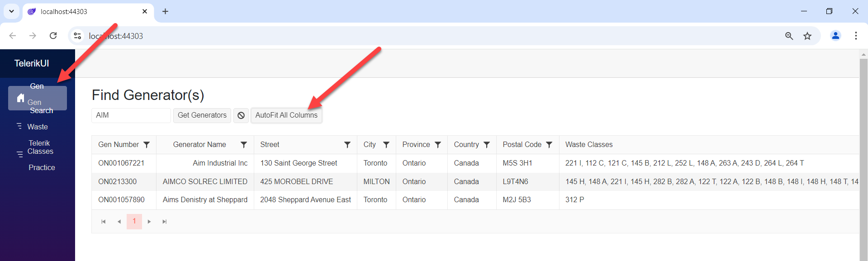Select page 1 in the pager
This screenshot has width=868, height=261.
tap(134, 222)
